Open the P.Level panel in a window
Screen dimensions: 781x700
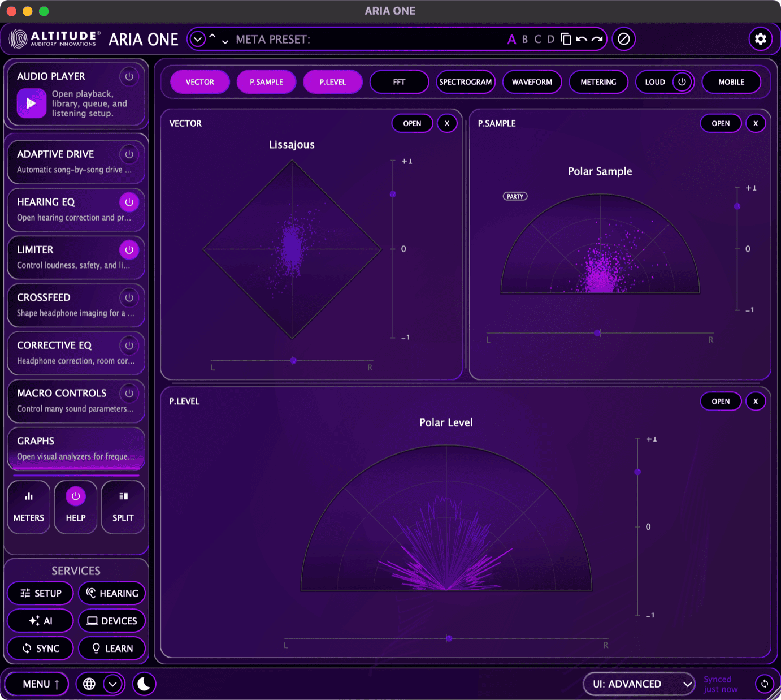click(721, 401)
